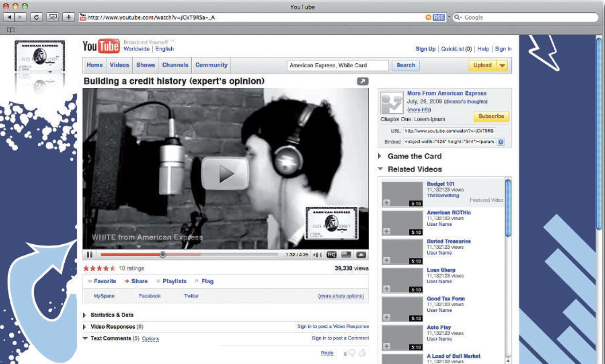Screen dimensions: 605x364
Task: Collapse the Text Comments section
Action: (85, 338)
